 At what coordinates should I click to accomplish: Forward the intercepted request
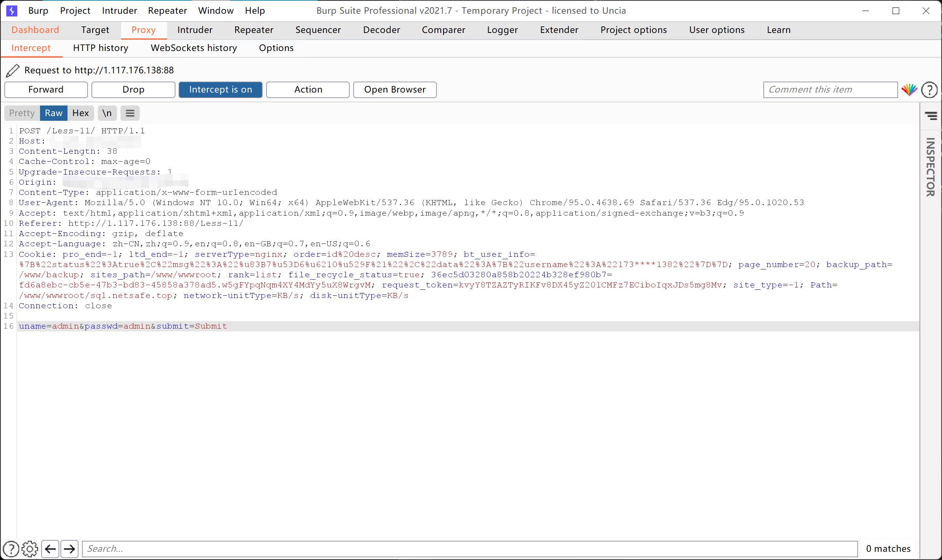[x=46, y=90]
